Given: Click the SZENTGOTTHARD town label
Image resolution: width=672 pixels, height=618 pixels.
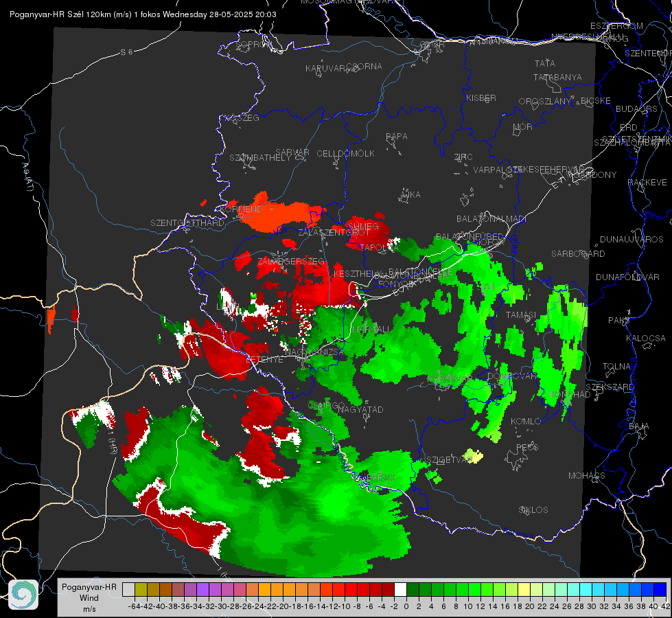Looking at the screenshot, I should click(x=187, y=223).
